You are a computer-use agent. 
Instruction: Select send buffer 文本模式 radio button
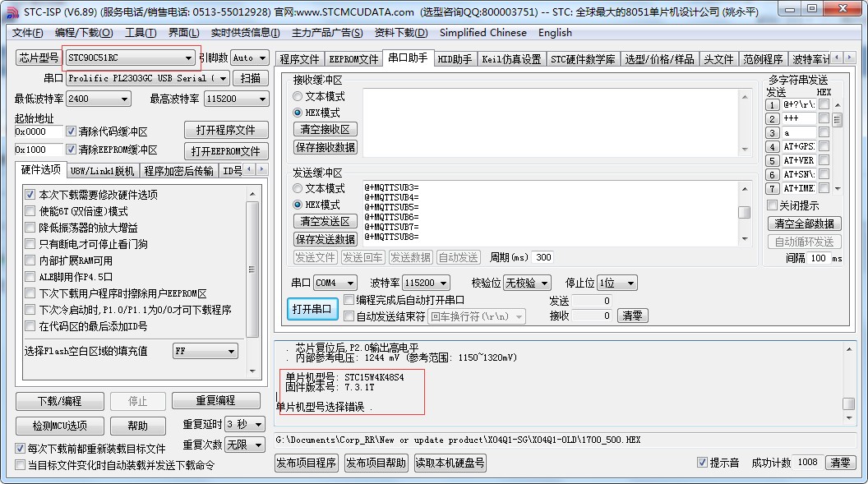(298, 189)
